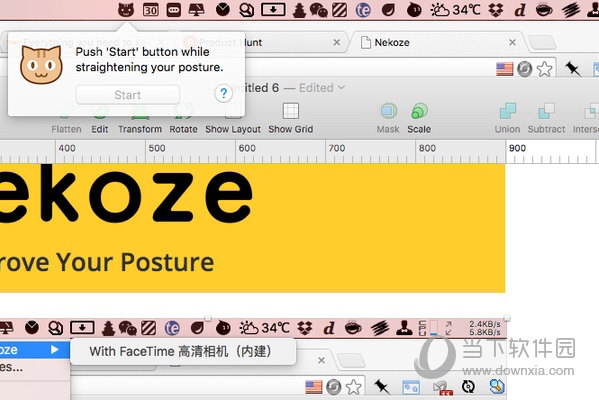599x400 pixels.
Task: Click the CPU meter in lower menu bar
Action: coord(428,328)
